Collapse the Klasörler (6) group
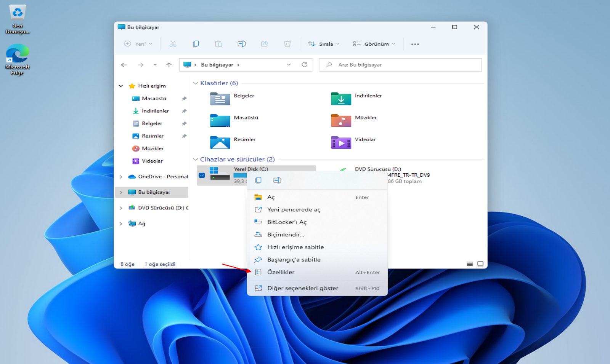Image resolution: width=610 pixels, height=364 pixels. 196,83
